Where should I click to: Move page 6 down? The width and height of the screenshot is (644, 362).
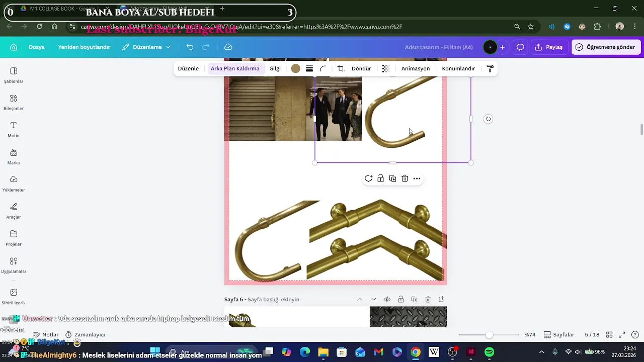pos(373,299)
